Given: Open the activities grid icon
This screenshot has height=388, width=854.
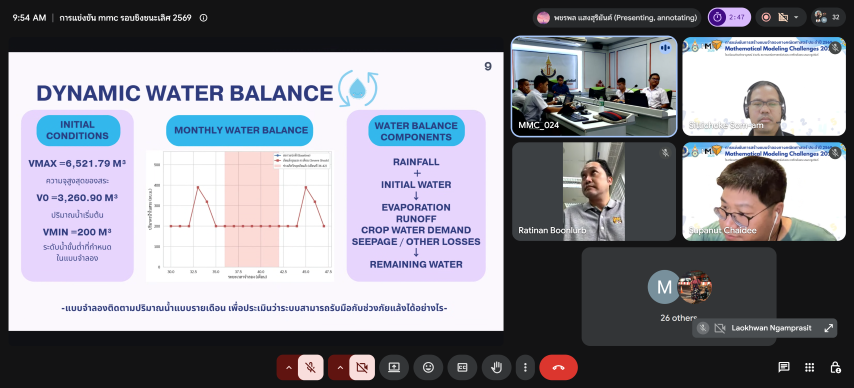Looking at the screenshot, I should 809,367.
